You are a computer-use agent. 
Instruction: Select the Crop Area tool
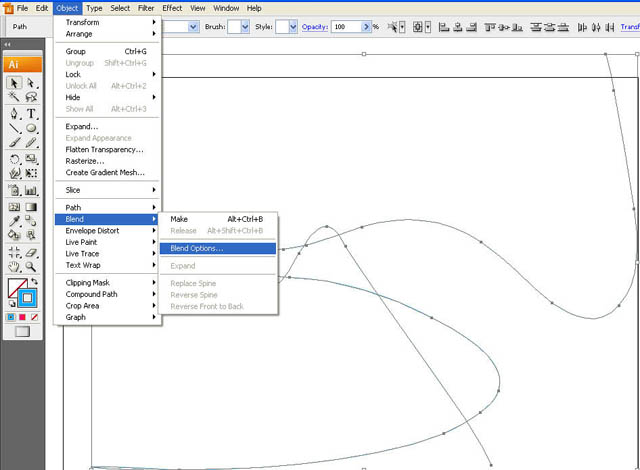[14, 253]
